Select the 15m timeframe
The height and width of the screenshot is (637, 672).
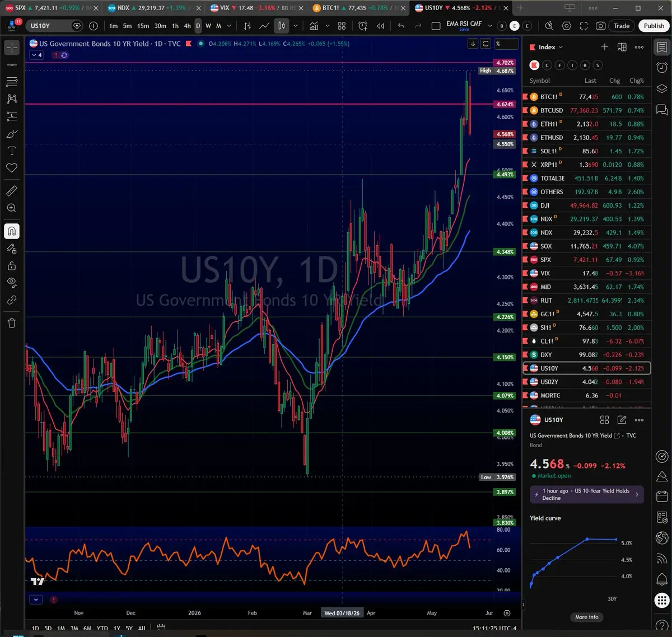pyautogui.click(x=143, y=26)
